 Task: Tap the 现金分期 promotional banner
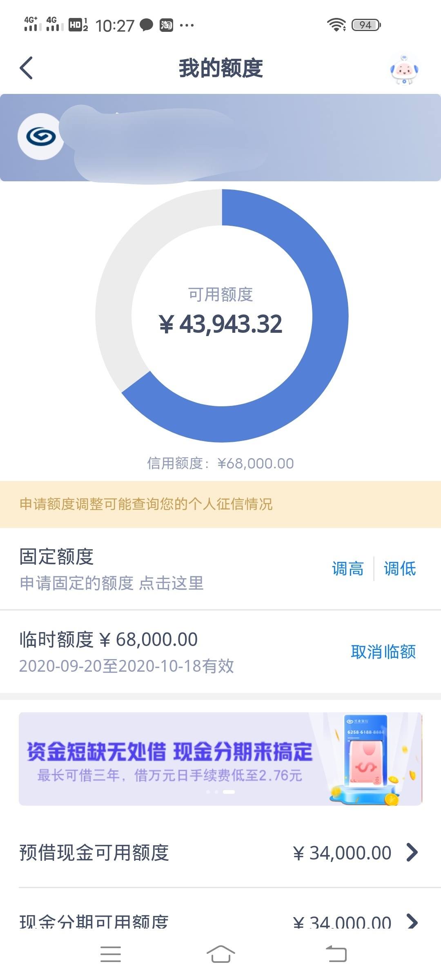tap(220, 759)
